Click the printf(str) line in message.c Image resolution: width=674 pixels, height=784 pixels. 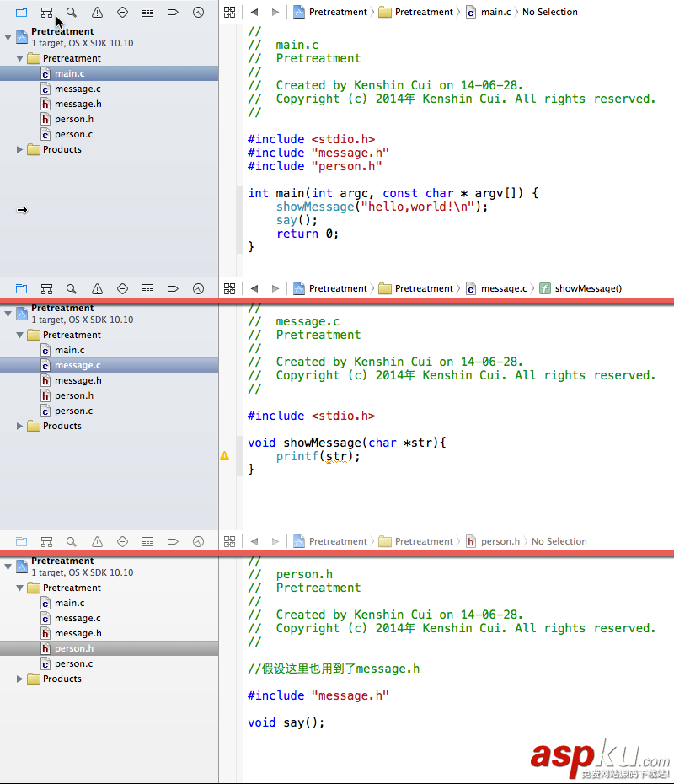pyautogui.click(x=318, y=456)
